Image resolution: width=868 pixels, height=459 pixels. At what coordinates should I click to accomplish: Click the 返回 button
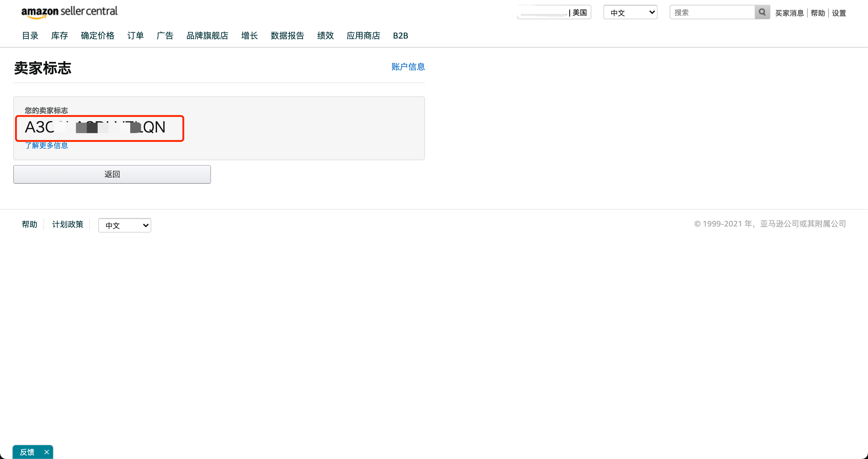point(112,174)
